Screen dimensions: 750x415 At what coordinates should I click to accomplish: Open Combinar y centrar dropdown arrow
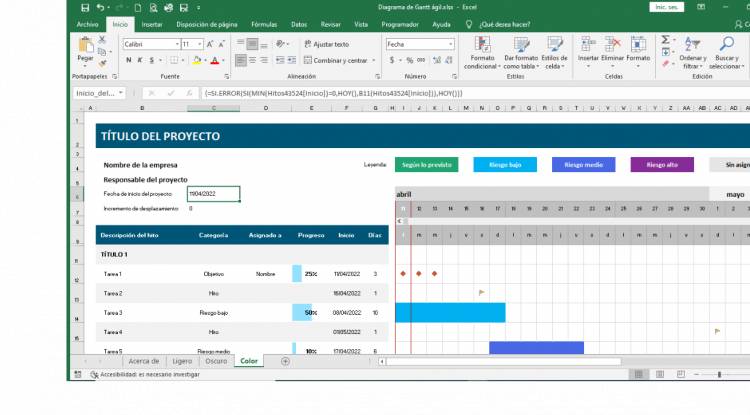point(374,60)
